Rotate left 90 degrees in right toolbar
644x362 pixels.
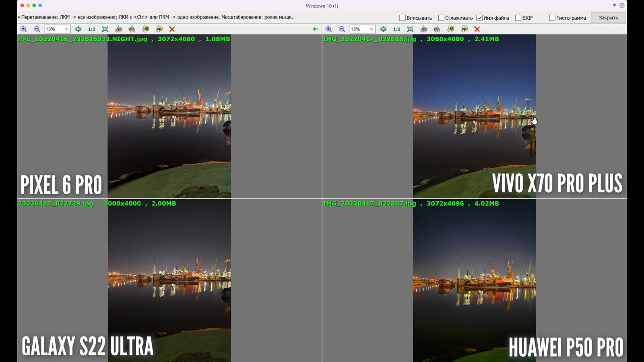(x=424, y=29)
